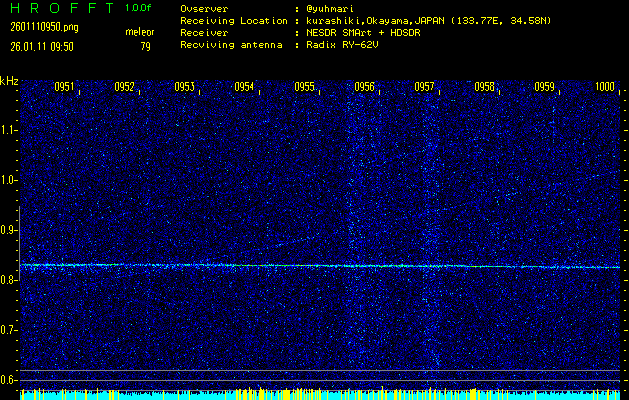Click the 0959 time marker

point(544,87)
